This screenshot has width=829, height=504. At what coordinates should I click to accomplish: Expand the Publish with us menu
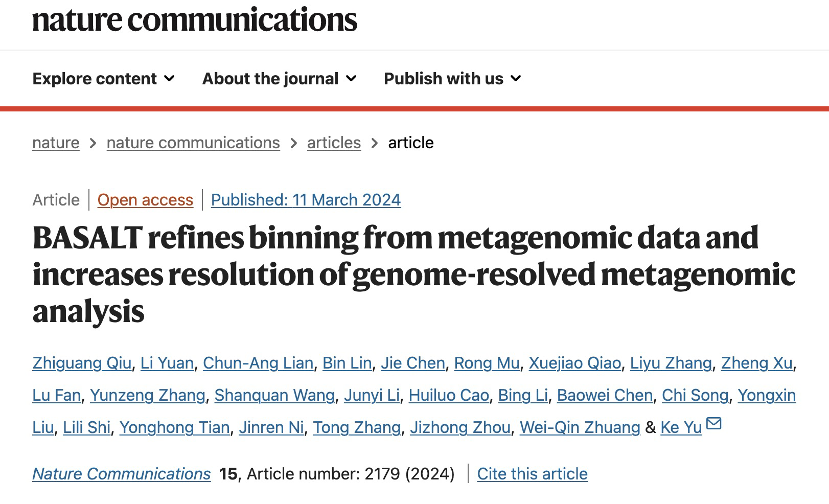coord(453,79)
